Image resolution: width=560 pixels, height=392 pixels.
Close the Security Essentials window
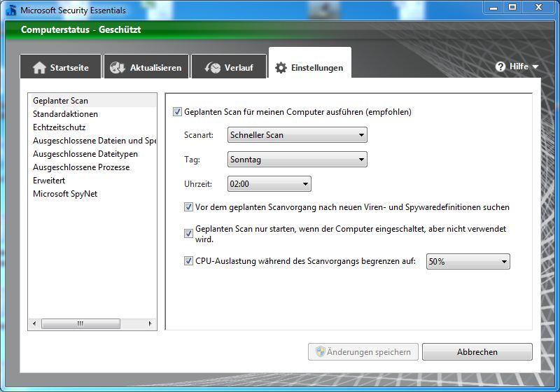538,7
